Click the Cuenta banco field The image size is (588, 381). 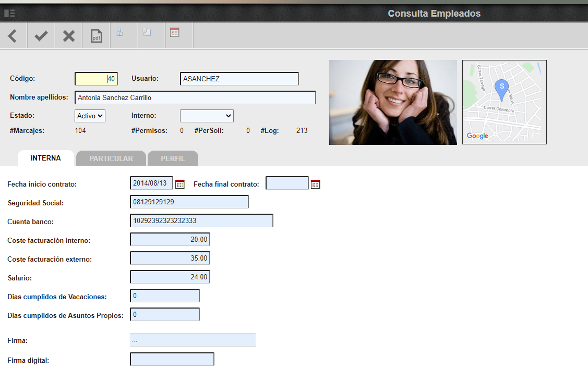click(202, 220)
